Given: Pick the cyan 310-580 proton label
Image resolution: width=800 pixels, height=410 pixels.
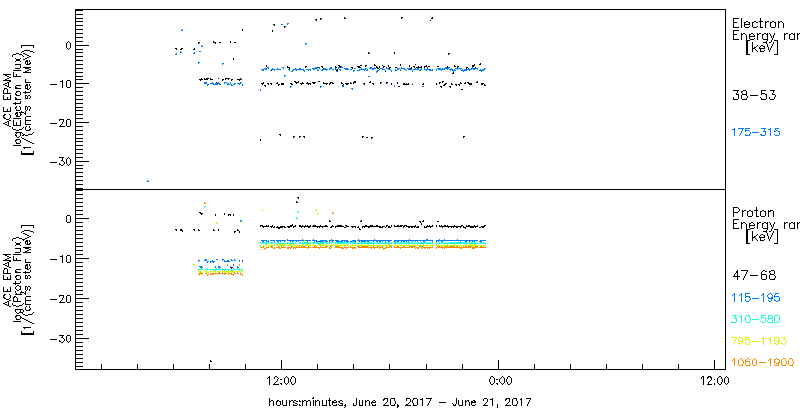Looking at the screenshot, I should (x=756, y=320).
